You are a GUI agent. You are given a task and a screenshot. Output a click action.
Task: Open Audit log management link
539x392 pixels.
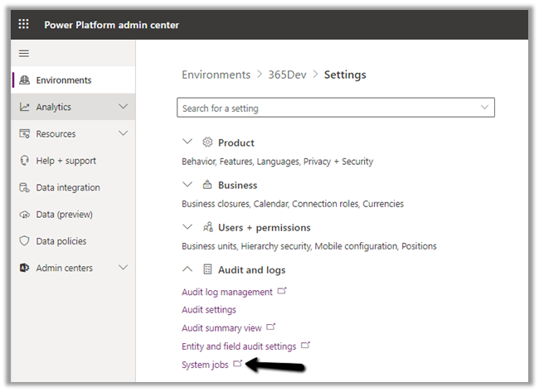(227, 292)
